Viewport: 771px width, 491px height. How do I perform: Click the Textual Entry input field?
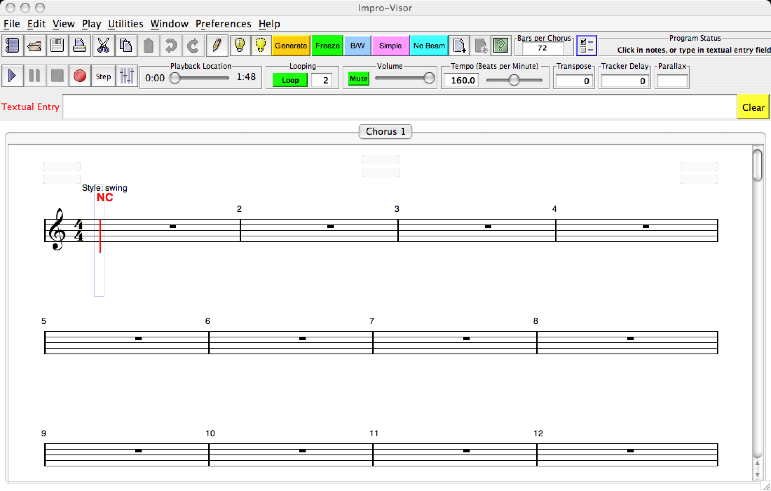(x=400, y=107)
